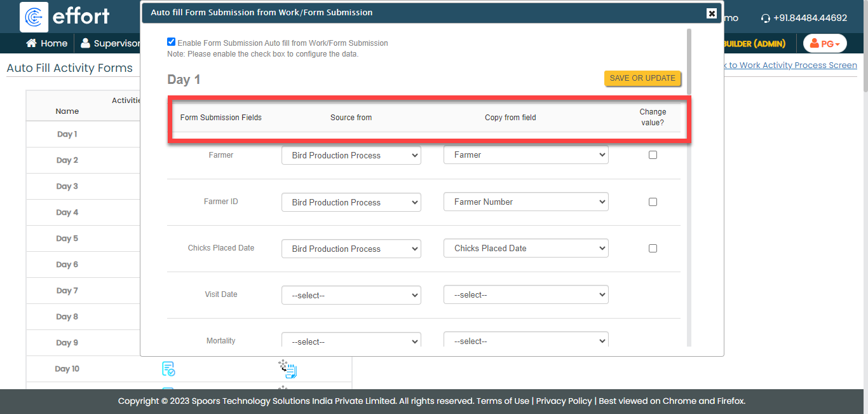Open the PG user profile menu
This screenshot has width=868, height=414.
825,44
